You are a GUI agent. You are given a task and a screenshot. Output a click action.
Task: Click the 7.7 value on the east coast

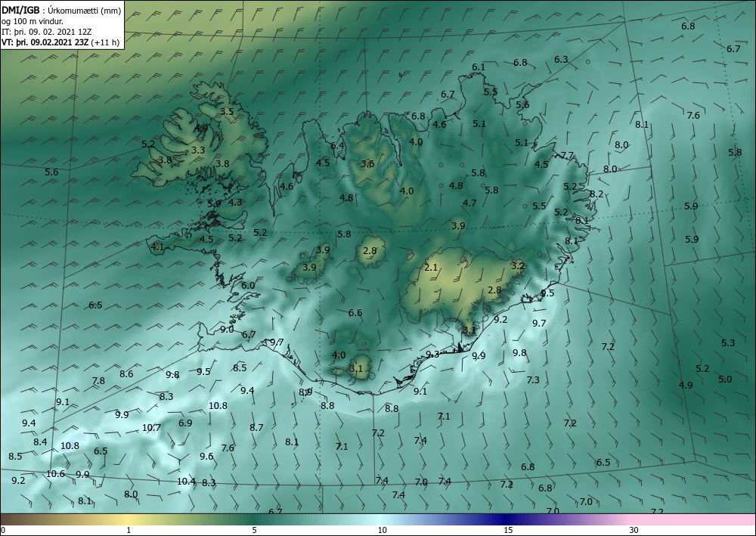pyautogui.click(x=567, y=155)
